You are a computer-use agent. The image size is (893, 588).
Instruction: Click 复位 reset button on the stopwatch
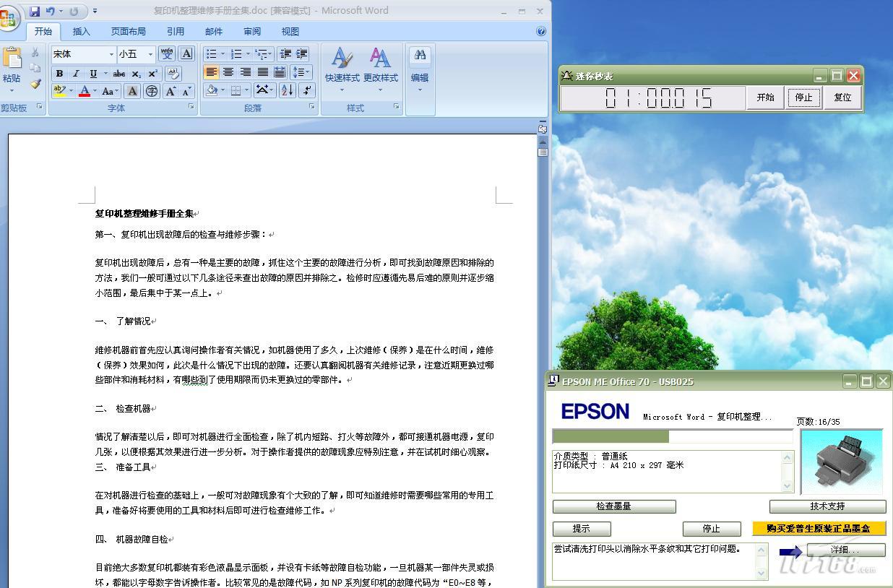coord(842,98)
